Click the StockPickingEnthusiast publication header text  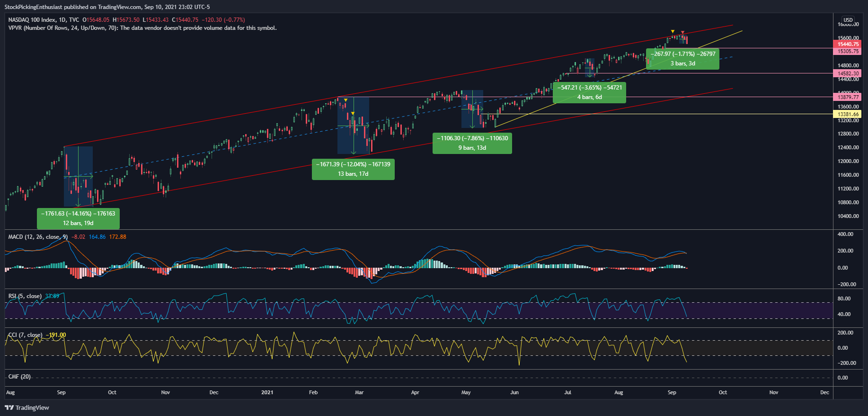click(x=107, y=7)
